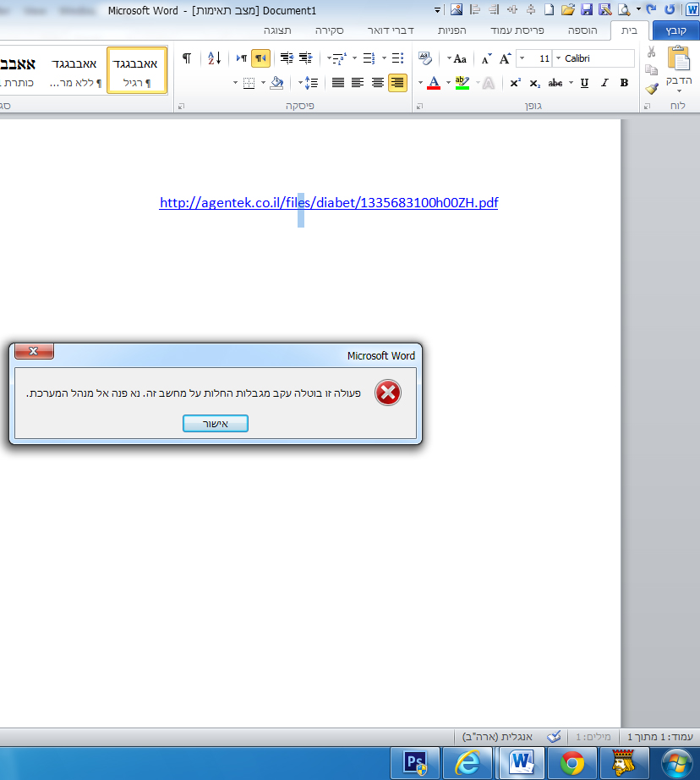Expand the numbering list dropdown arrow
The image size is (700, 780).
coord(354,58)
